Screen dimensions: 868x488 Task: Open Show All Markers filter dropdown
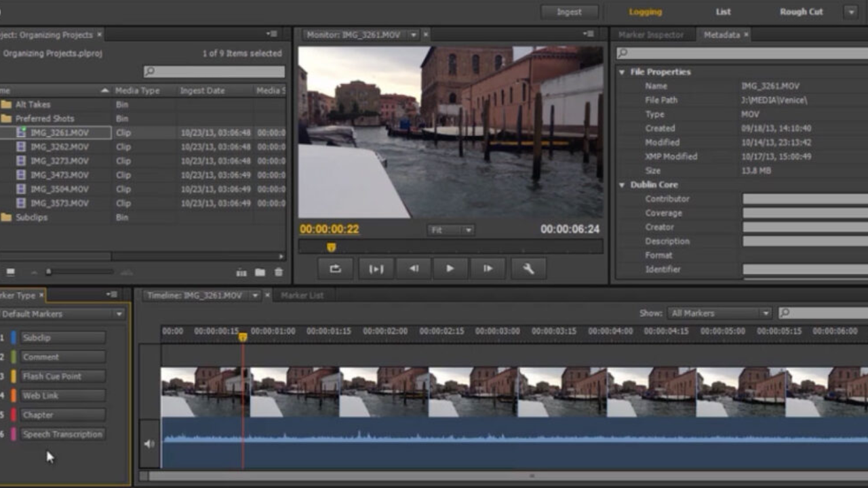(719, 313)
